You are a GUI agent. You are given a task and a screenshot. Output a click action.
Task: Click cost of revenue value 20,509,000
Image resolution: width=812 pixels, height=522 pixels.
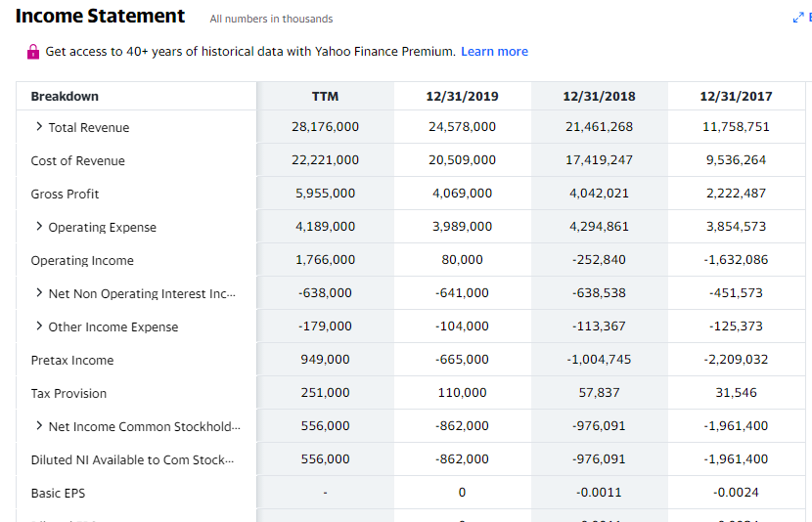coord(462,160)
